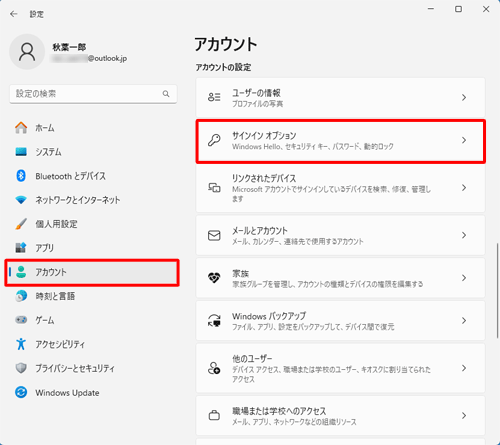The width and height of the screenshot is (500, 445).
Task: Click the network Wi-Fi icon
Action: click(x=21, y=200)
